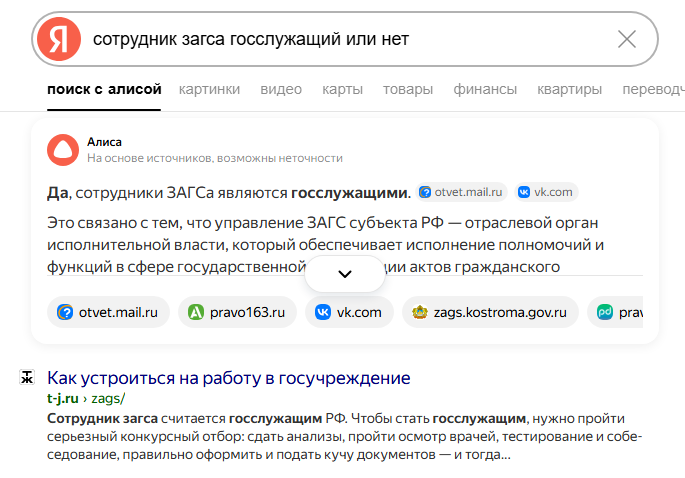This screenshot has width=685, height=478.
Task: Select the поиск с алисой tab
Action: [x=104, y=89]
